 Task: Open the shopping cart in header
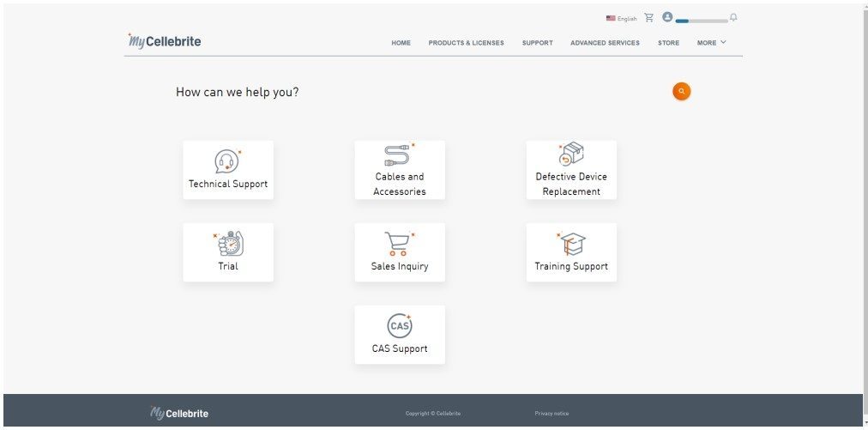coord(649,18)
